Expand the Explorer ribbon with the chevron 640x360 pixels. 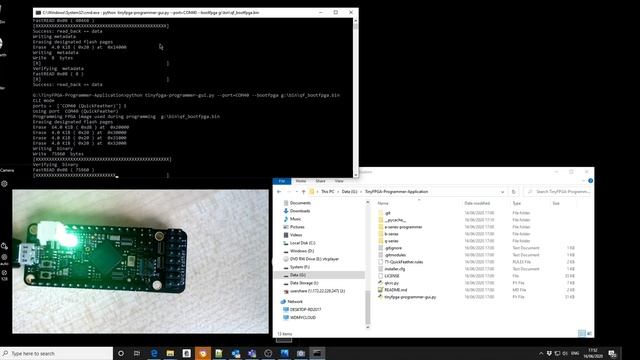pyautogui.click(x=583, y=181)
